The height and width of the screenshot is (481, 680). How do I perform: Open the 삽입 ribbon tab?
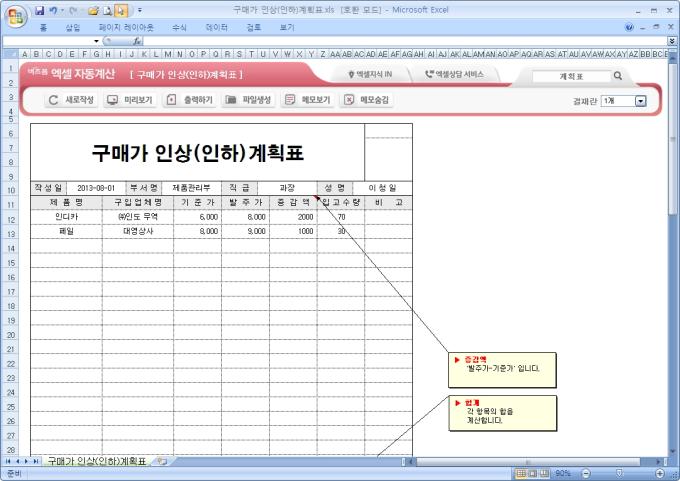72,28
